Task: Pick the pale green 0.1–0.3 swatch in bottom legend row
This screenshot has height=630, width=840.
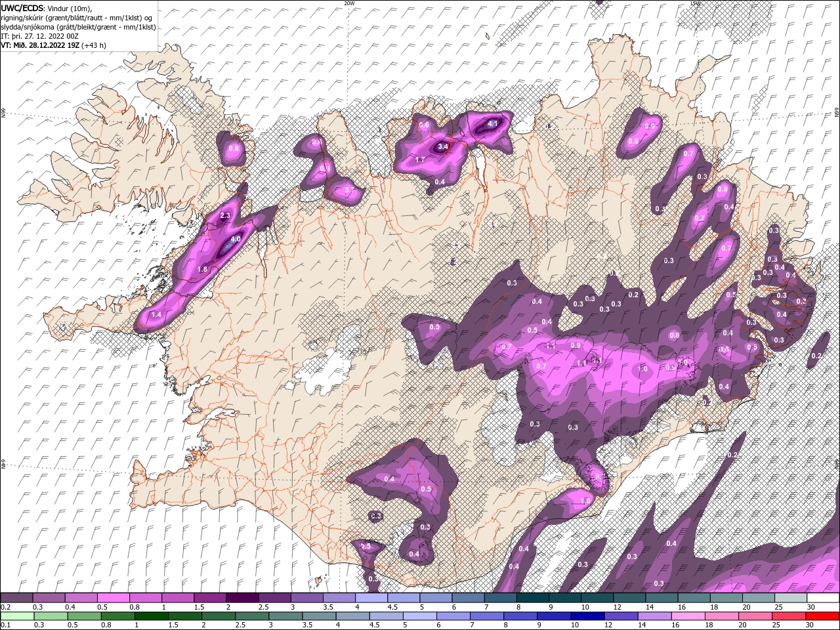Action: point(16,616)
